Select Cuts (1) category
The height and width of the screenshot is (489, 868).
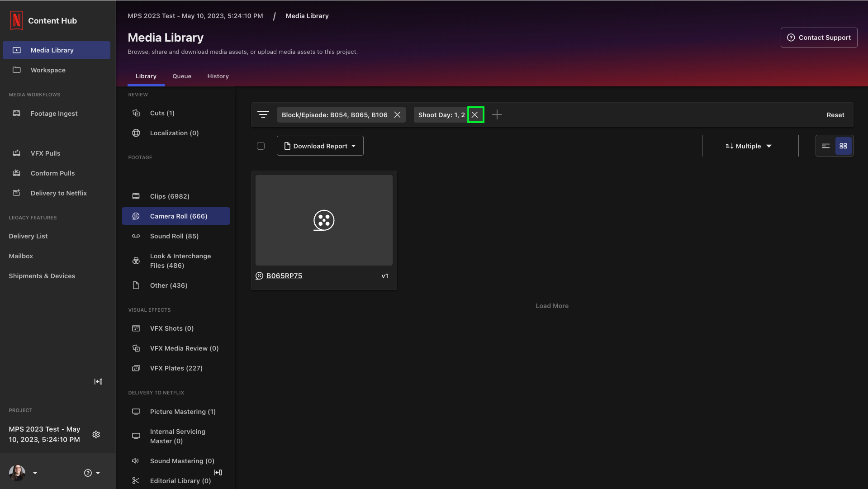click(x=176, y=113)
